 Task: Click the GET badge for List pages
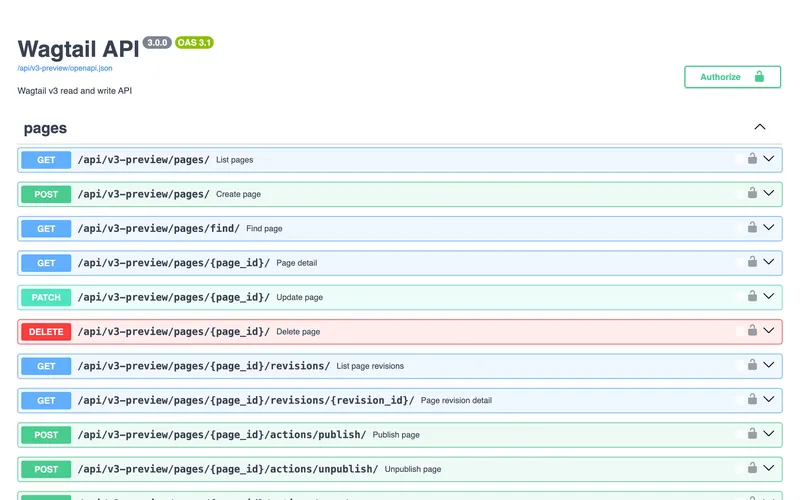46,160
